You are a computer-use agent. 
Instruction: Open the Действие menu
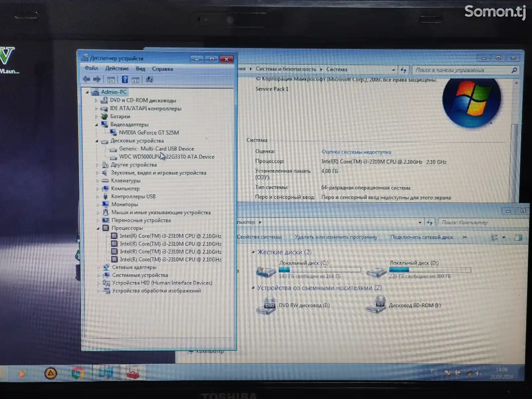[117, 68]
